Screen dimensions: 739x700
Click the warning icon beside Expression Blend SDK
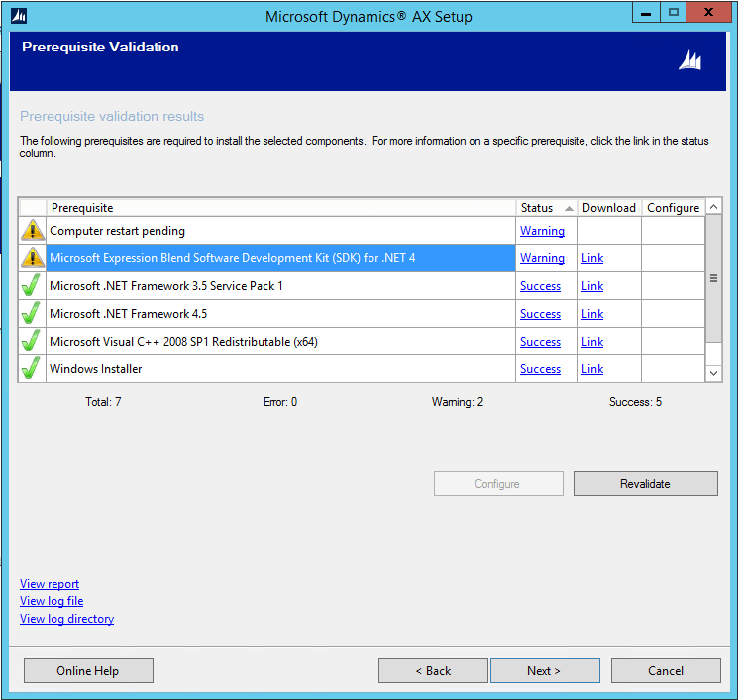click(x=33, y=258)
